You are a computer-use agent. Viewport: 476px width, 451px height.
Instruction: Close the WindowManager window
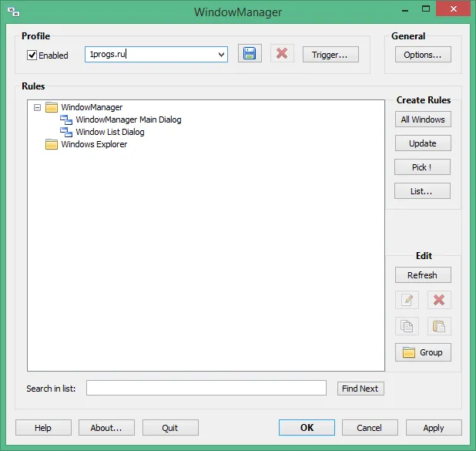tap(454, 8)
